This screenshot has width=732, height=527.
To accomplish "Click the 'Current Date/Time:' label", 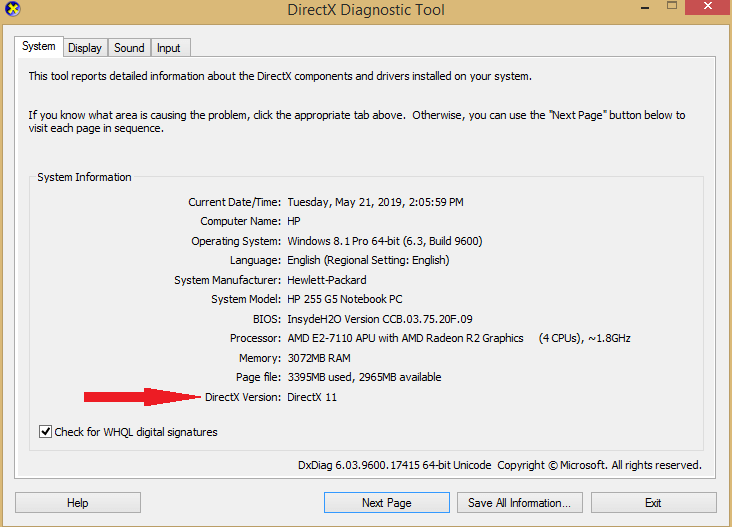I will tap(234, 202).
